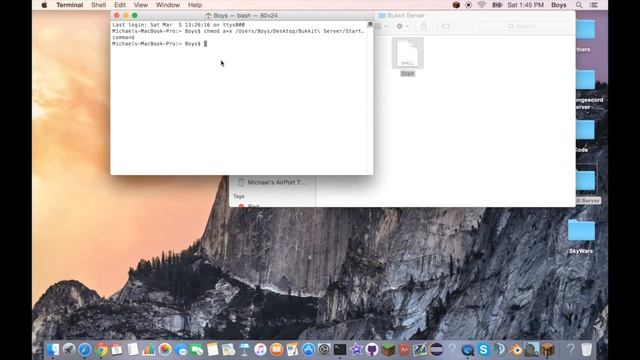640x360 pixels.
Task: Open Skype from the Dock
Action: 484,350
